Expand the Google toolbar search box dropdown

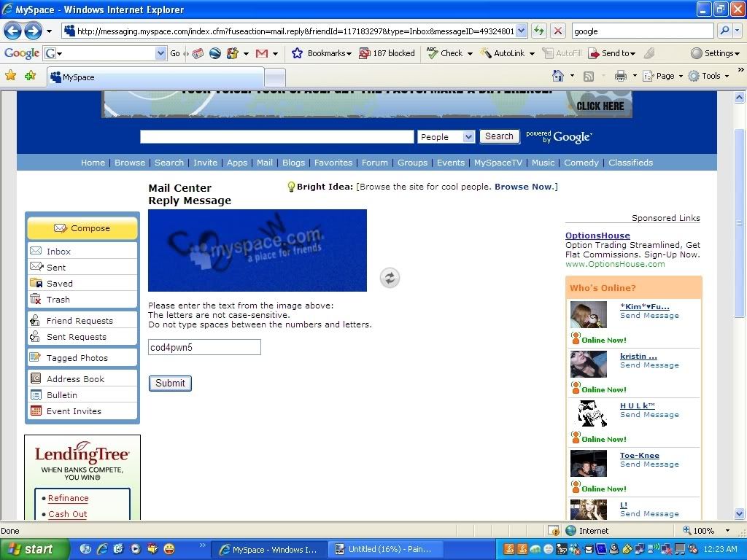160,53
